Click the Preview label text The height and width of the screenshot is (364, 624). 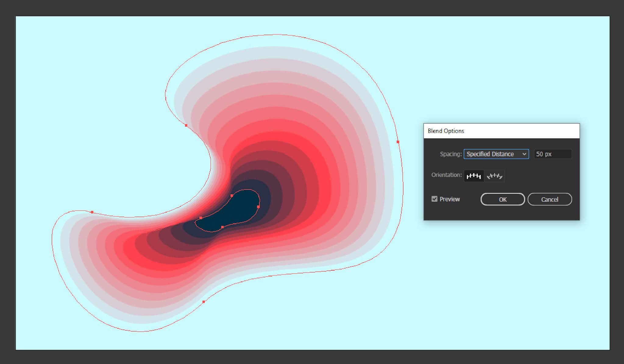[x=449, y=199]
